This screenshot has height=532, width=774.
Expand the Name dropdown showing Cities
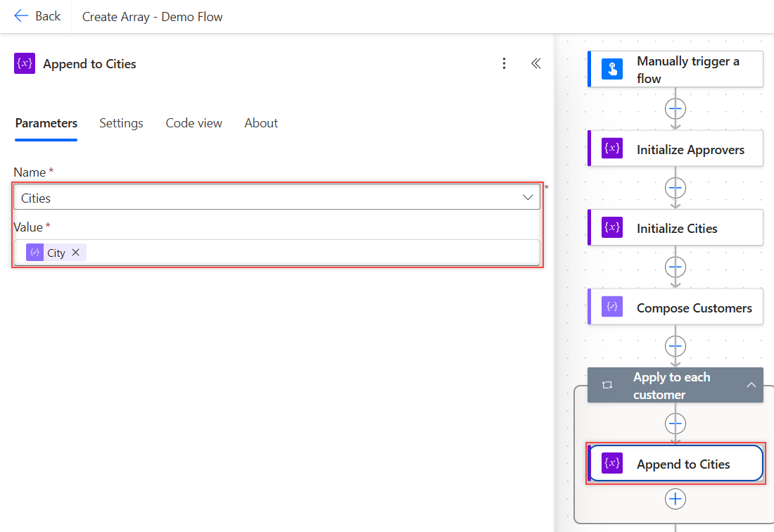(x=277, y=198)
